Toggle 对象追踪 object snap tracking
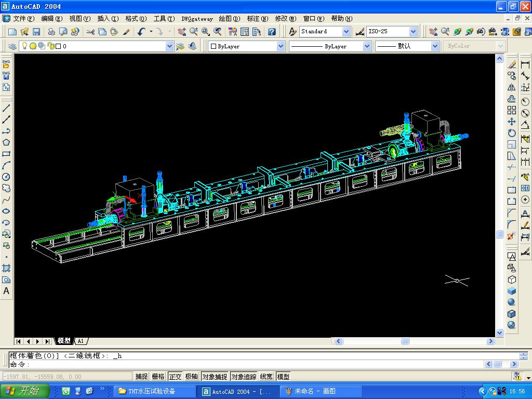532x399 pixels. click(x=244, y=377)
